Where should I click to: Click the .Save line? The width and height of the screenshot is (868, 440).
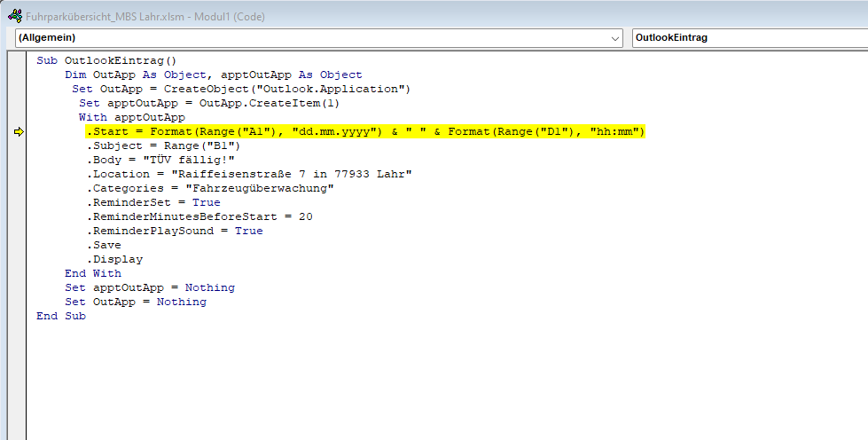(104, 245)
